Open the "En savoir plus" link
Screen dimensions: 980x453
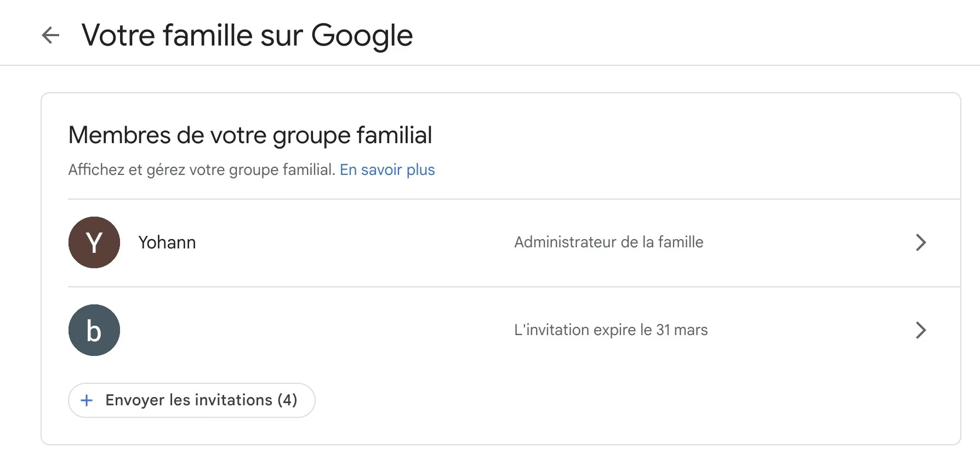387,170
